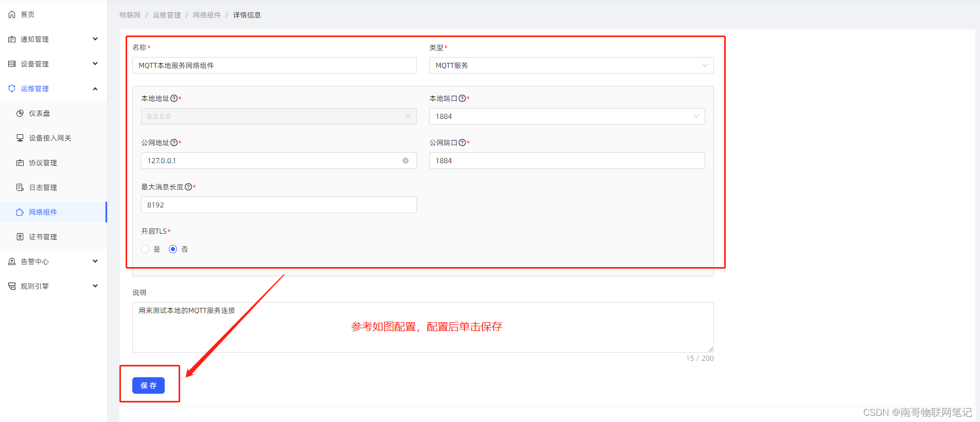
Task: Click the help icon next to 本地端口
Action: click(462, 98)
